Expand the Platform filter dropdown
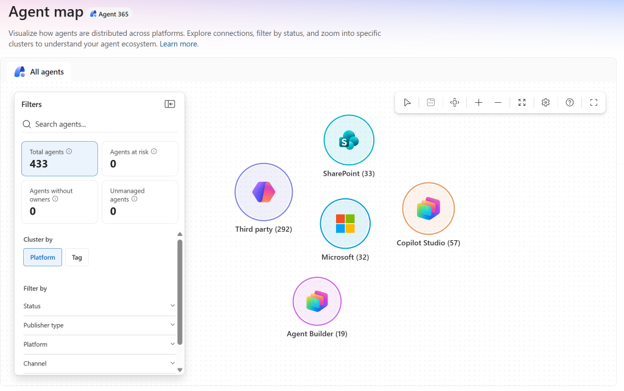This screenshot has width=624, height=391. (99, 344)
